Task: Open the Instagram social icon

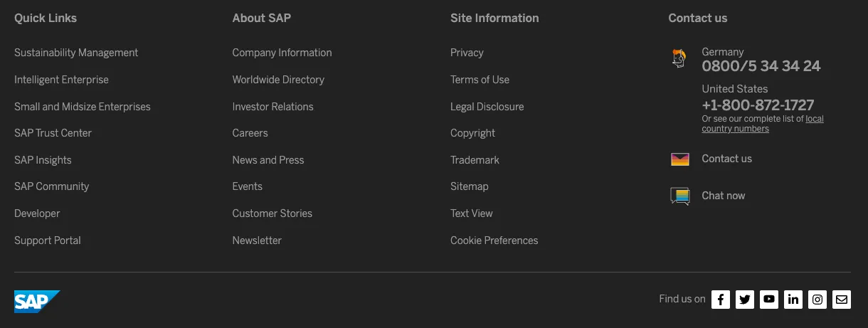Action: pos(817,300)
